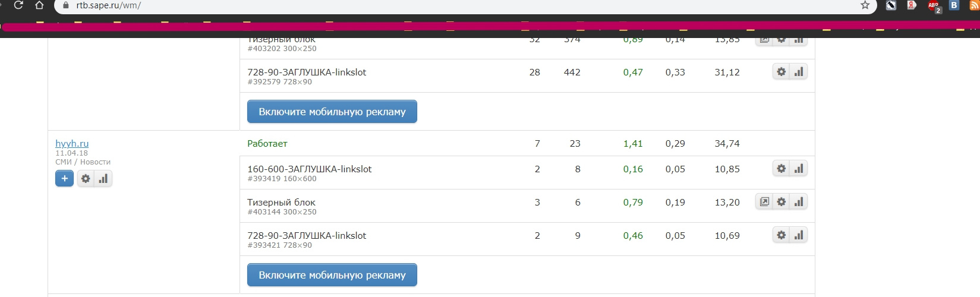This screenshot has width=980, height=297.
Task: Open settings for #392579 728×90 block
Action: (781, 72)
